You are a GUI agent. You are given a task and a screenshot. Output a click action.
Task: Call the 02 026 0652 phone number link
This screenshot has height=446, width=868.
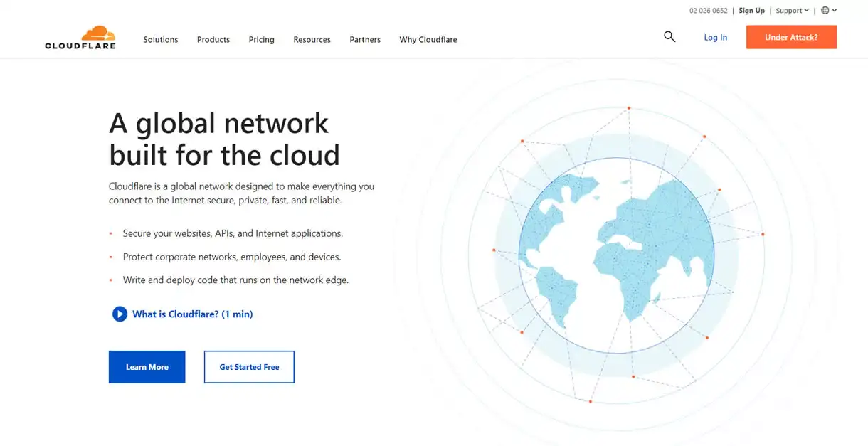pyautogui.click(x=708, y=10)
